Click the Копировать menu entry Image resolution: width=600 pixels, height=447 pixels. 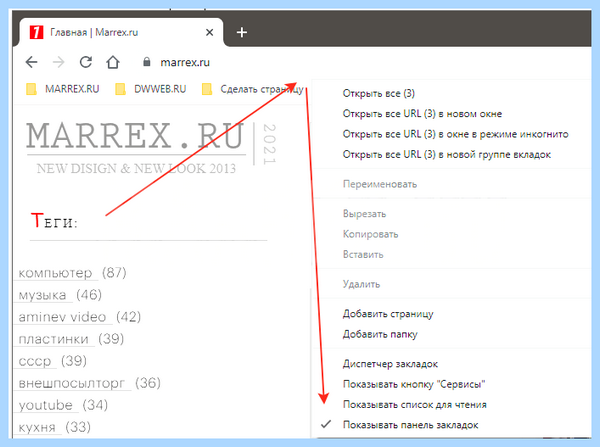pyautogui.click(x=370, y=234)
